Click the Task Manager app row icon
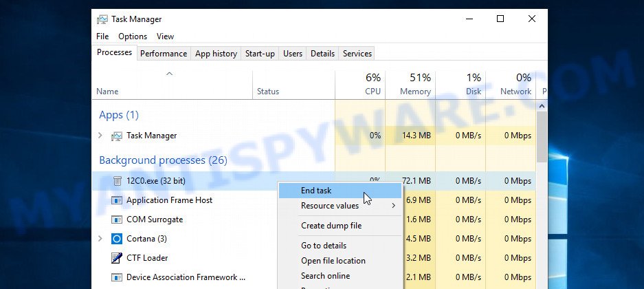The image size is (644, 289). pos(117,136)
